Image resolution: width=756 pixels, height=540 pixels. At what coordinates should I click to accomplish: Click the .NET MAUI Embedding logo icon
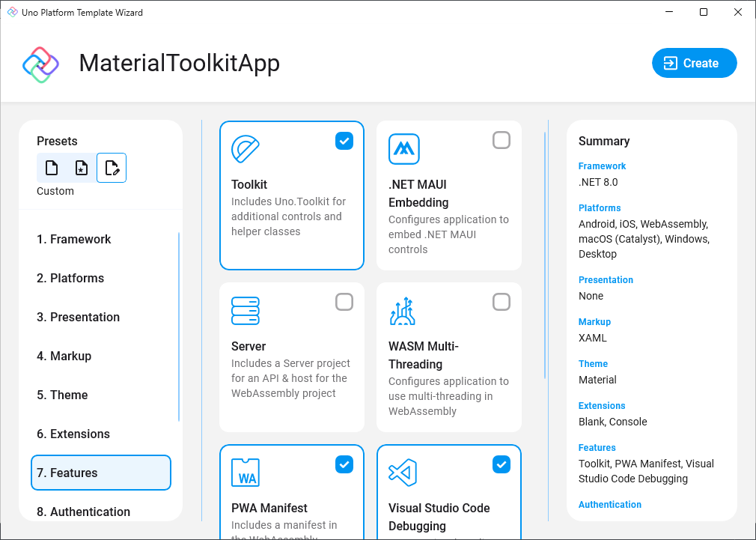404,149
